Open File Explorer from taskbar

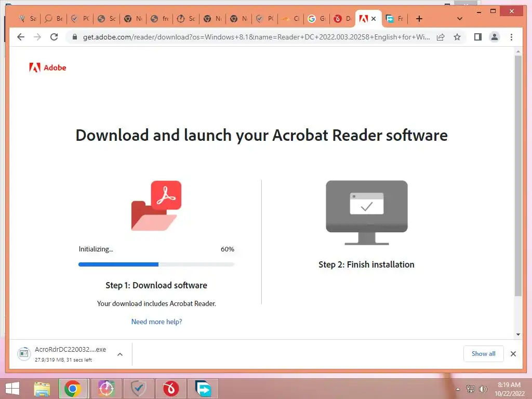tap(42, 389)
